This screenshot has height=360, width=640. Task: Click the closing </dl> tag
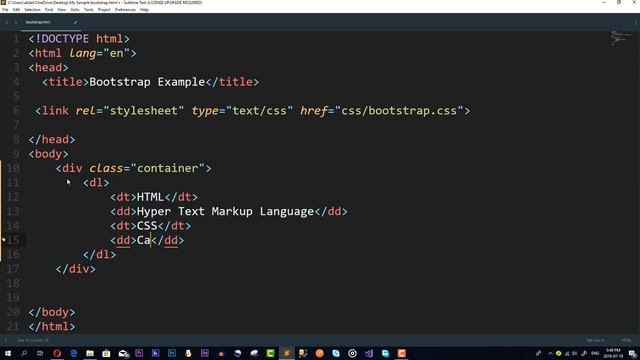(100, 255)
